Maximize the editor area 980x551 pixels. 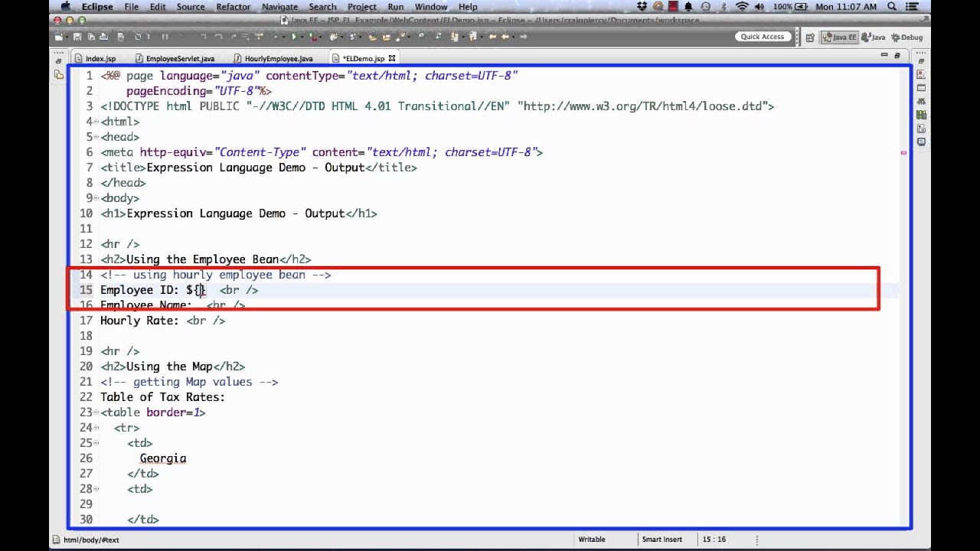(897, 55)
